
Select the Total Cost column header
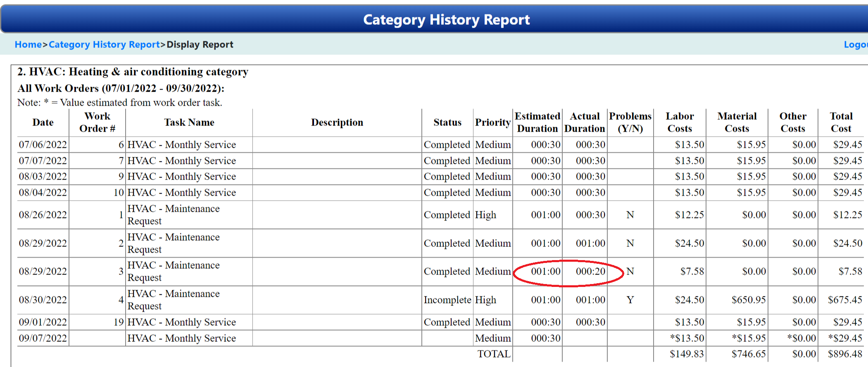[x=841, y=123]
